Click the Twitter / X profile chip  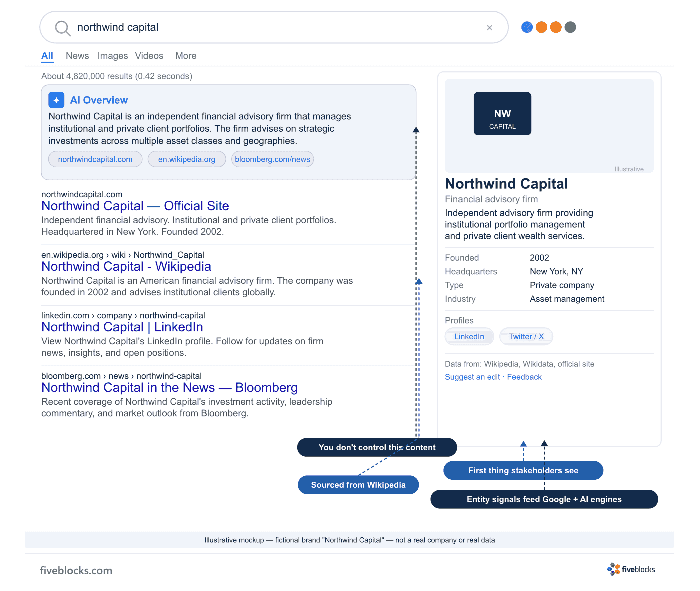[526, 336]
